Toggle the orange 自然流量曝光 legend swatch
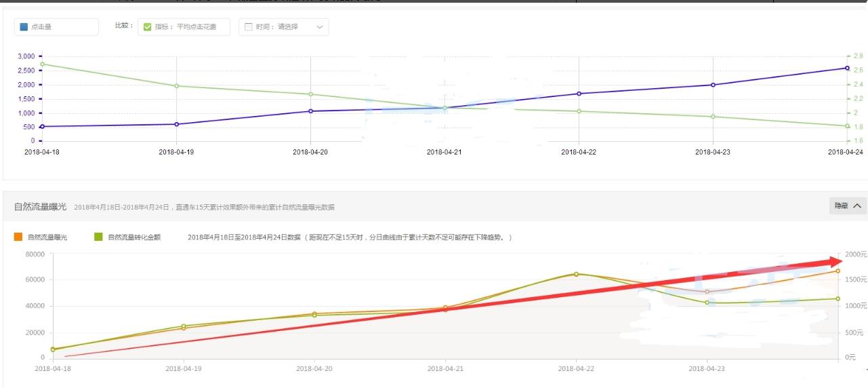Screen dimensions: 868x388 click(x=18, y=237)
